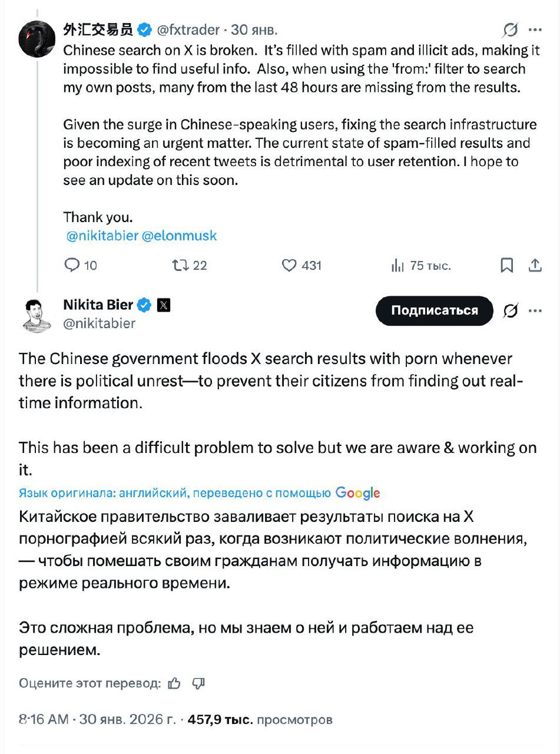This screenshot has height=754, width=560.
Task: Click the repost icon with 22 reposts
Action: pyautogui.click(x=180, y=266)
